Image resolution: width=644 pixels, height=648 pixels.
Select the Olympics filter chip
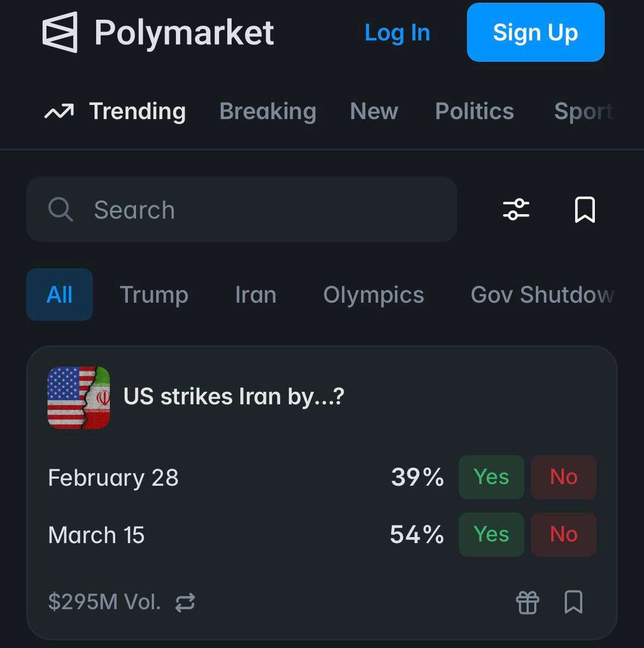coord(374,294)
